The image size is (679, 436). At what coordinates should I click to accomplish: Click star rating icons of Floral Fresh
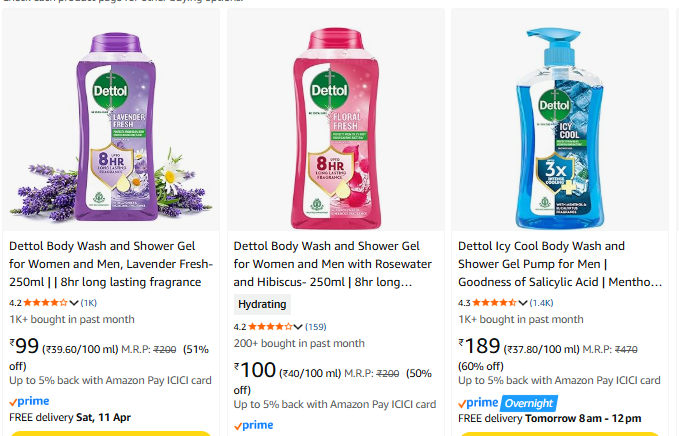270,326
